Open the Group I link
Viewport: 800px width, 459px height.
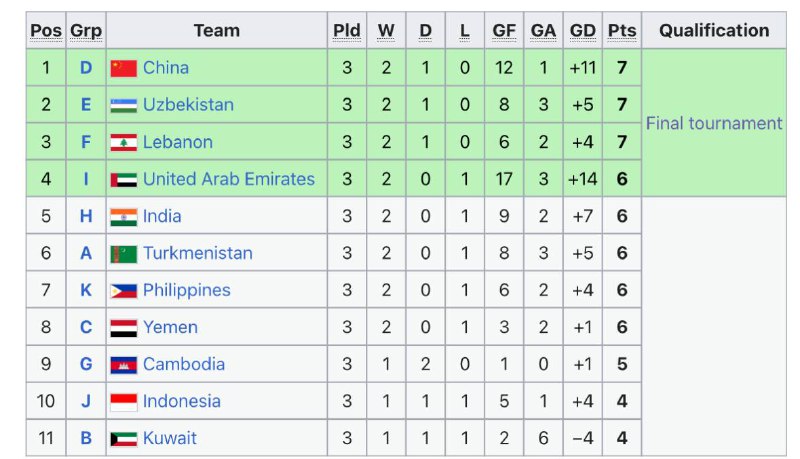[86, 179]
